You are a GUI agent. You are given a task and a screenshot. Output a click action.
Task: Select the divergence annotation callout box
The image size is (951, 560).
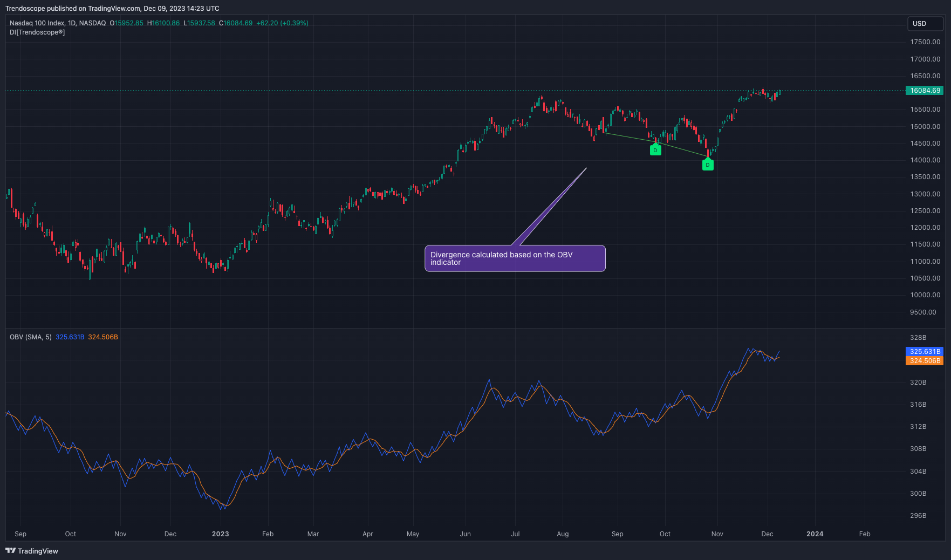click(515, 258)
